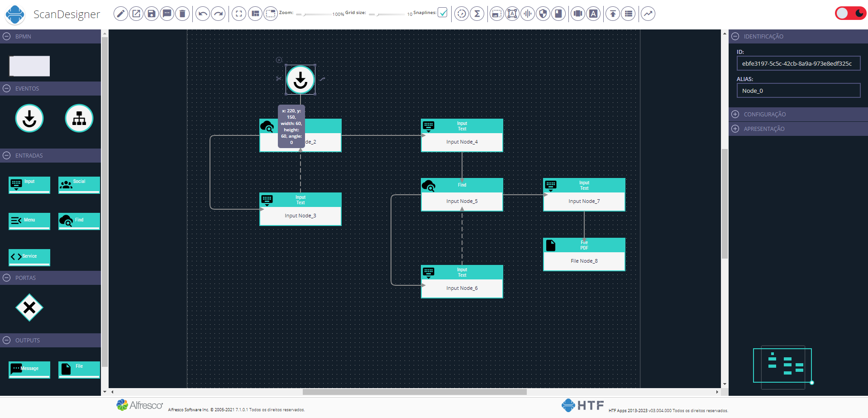Expand the CONFIGURAÇÃO section
868x418 pixels.
point(735,114)
